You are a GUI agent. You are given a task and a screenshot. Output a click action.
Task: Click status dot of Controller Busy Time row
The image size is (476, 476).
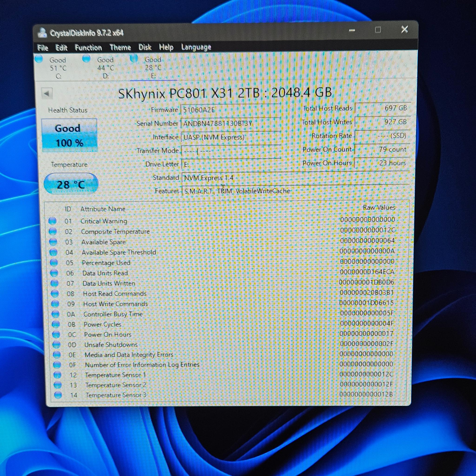56,314
